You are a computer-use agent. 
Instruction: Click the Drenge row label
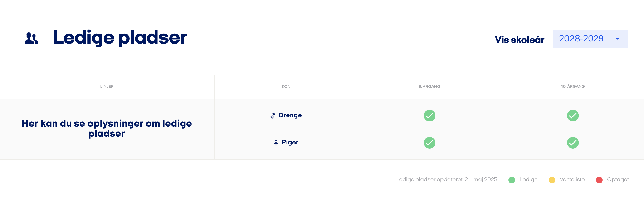point(290,115)
